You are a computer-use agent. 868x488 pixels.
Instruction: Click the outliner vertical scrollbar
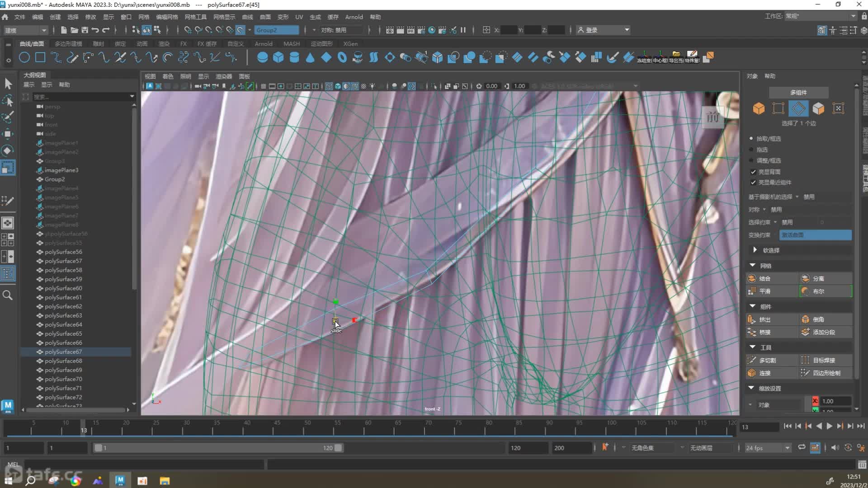[134, 199]
